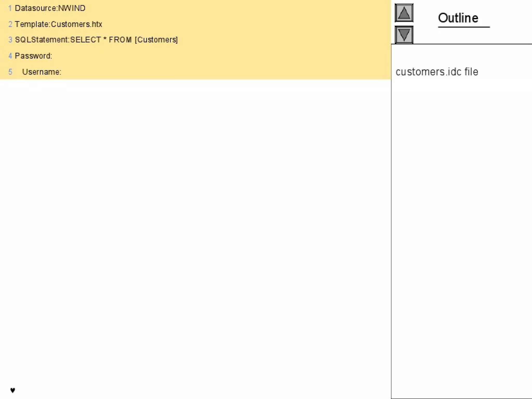Click line number 3 in gutter
The width and height of the screenshot is (532, 399).
point(10,40)
